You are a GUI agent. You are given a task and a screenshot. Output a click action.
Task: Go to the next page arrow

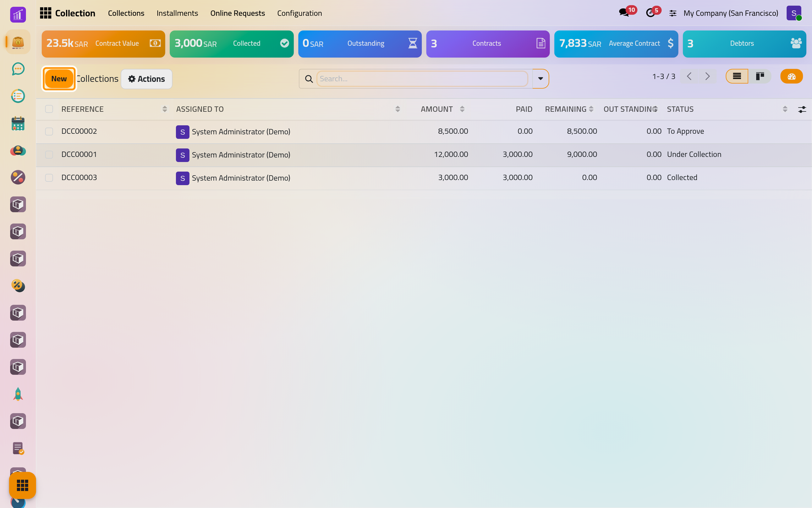tap(708, 76)
